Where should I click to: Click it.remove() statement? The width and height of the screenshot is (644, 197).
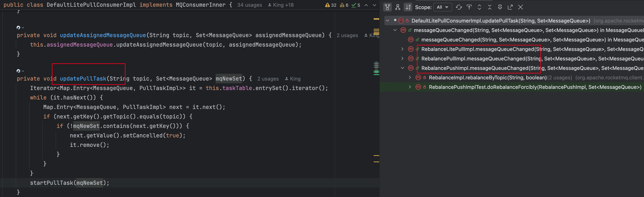(90, 145)
